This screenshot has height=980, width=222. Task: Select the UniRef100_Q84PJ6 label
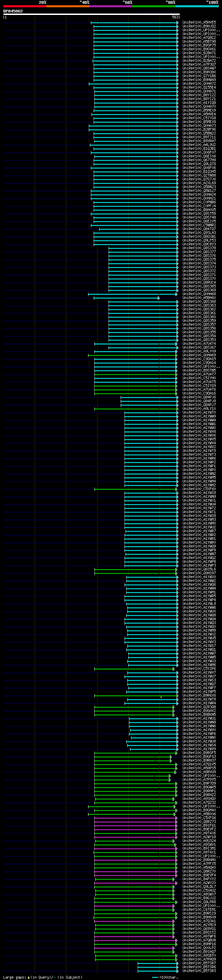pos(199,397)
